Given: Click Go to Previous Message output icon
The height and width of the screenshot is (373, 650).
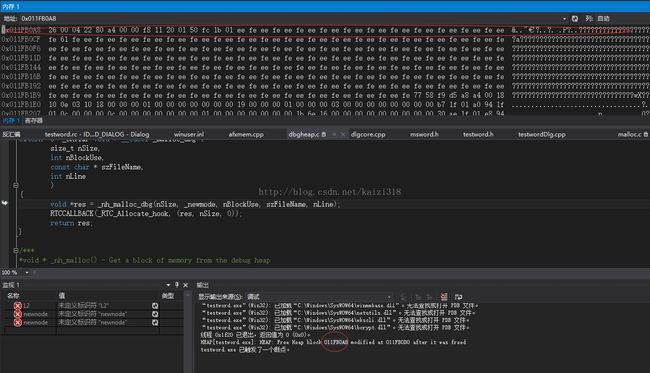Looking at the screenshot, I should 417,297.
